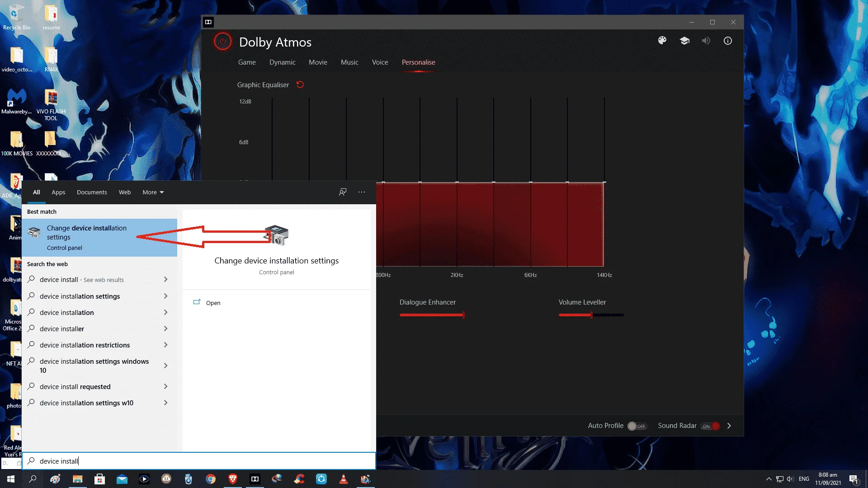This screenshot has height=488, width=868.
Task: Open the Windows Start menu
Action: pos(11,479)
